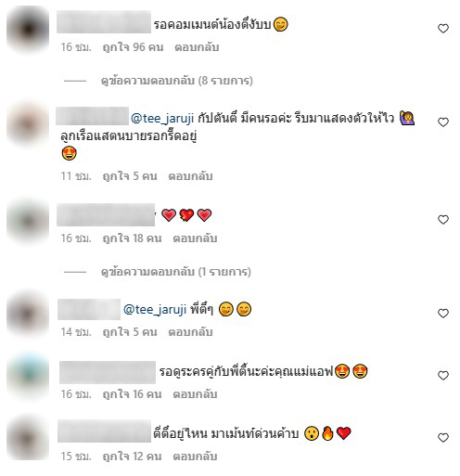Like the bottom comment with fire emoji
Image resolution: width=460 pixels, height=476 pixels.
443,438
